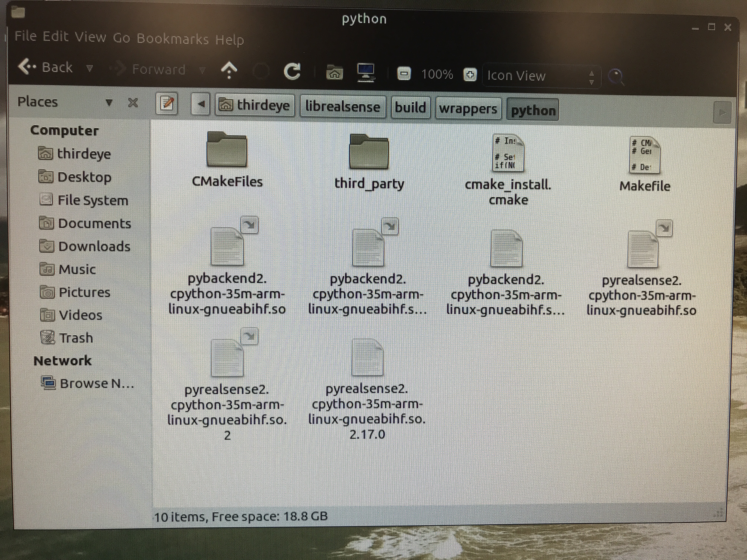This screenshot has width=747, height=560.
Task: Click the Up (parent folder) arrow icon
Action: click(x=229, y=70)
